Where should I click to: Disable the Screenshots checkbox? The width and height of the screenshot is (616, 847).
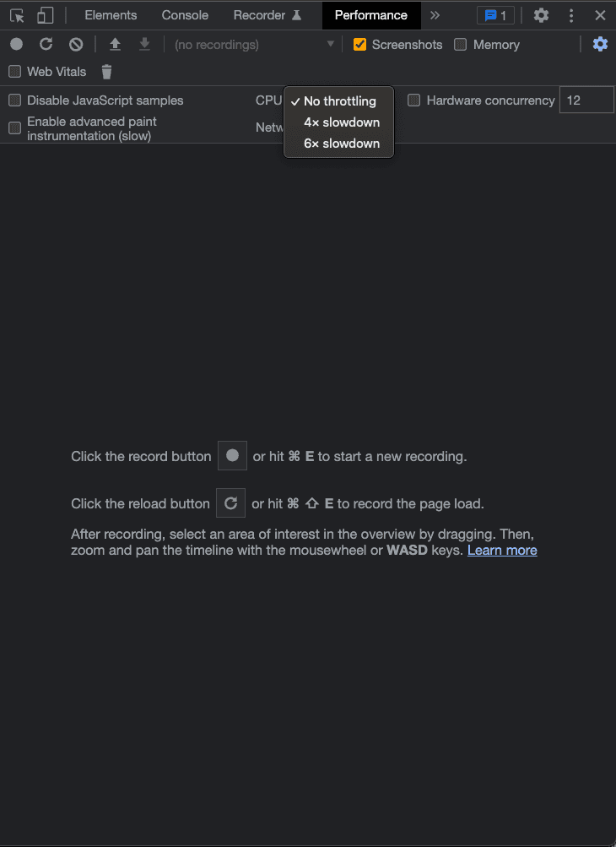359,44
